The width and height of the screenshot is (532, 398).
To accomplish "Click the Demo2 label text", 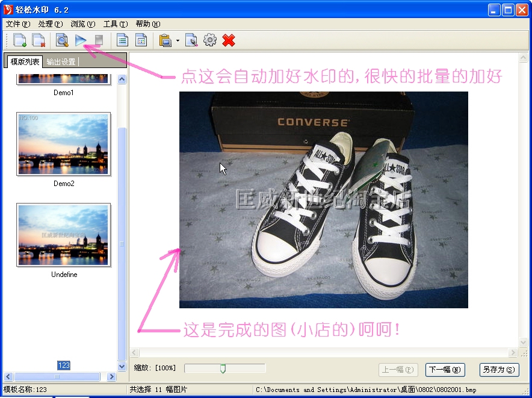I will tap(64, 184).
